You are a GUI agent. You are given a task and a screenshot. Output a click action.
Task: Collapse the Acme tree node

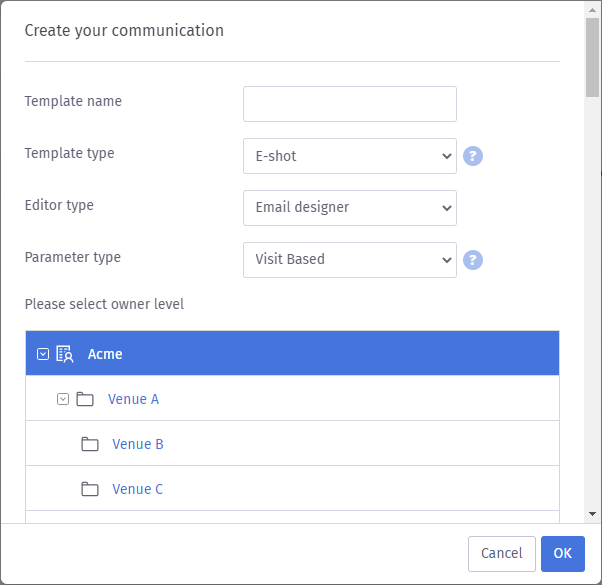[x=43, y=354]
